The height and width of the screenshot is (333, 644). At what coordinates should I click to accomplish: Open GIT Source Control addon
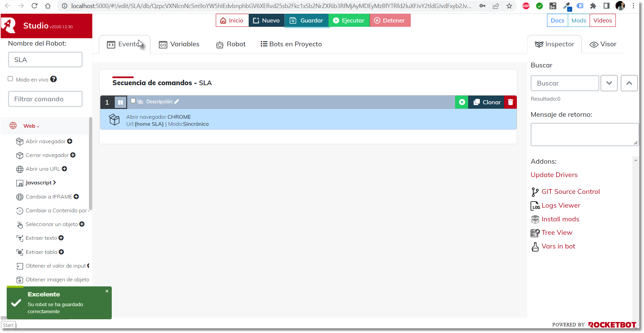point(571,191)
